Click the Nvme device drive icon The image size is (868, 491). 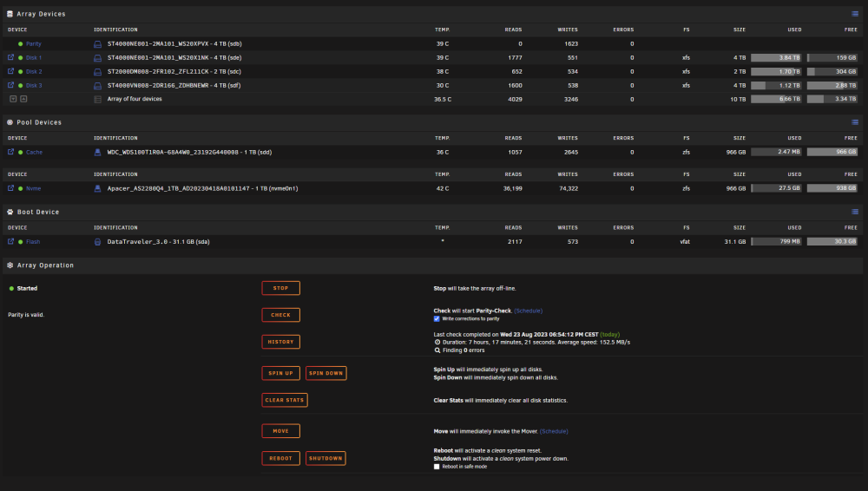(97, 189)
